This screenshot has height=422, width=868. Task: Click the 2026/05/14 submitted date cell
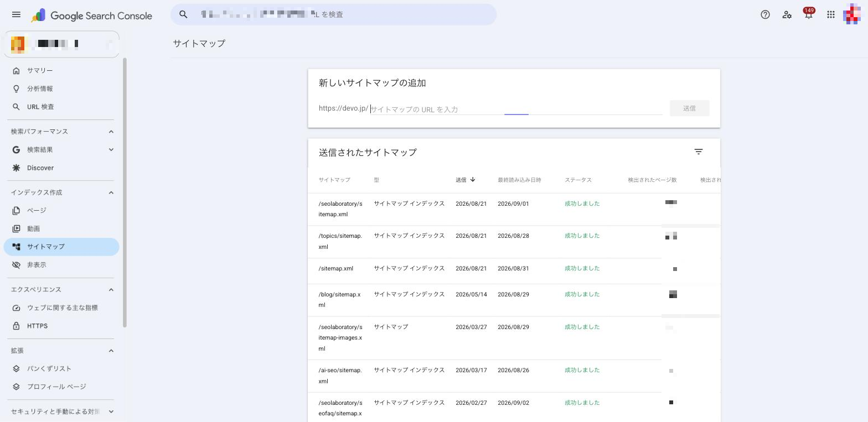471,294
